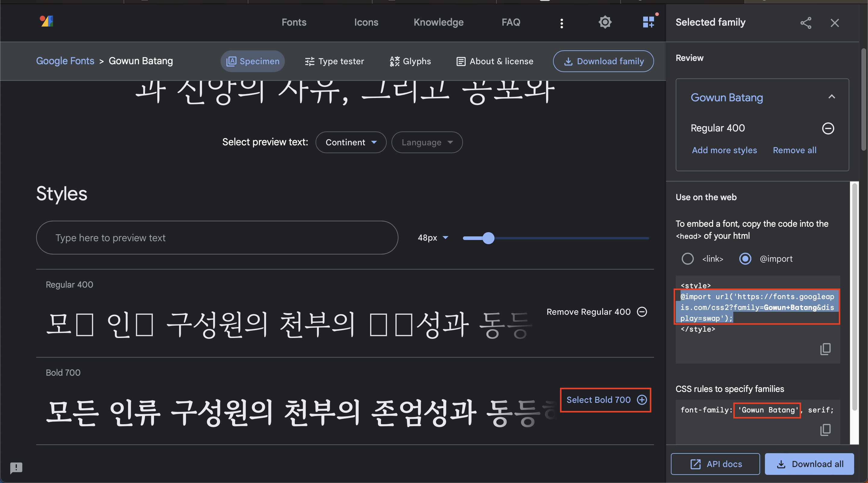This screenshot has width=868, height=483.
Task: Click the Selected family panel scrollbar
Action: pyautogui.click(x=854, y=297)
